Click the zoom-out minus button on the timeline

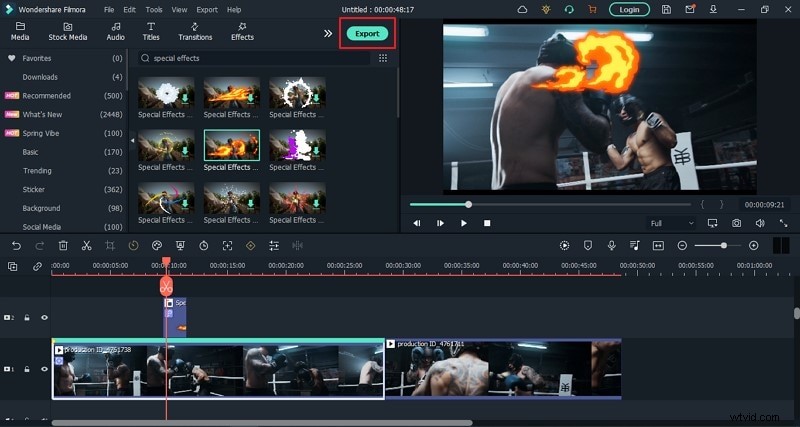tap(682, 246)
